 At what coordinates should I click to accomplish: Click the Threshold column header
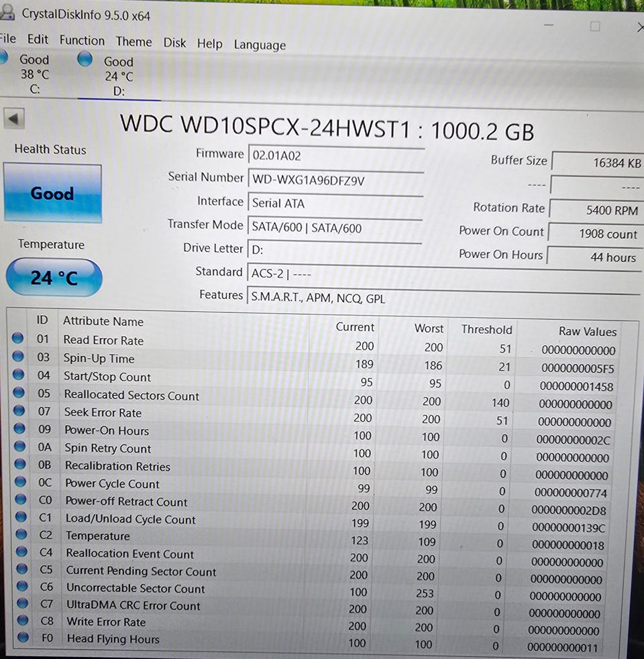point(486,330)
